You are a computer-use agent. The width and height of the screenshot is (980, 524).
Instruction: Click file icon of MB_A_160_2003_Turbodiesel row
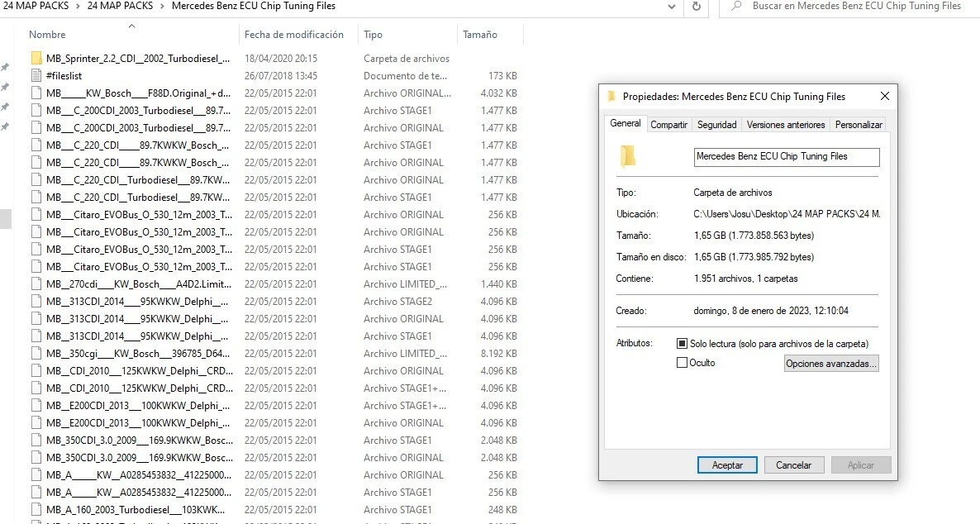[36, 510]
